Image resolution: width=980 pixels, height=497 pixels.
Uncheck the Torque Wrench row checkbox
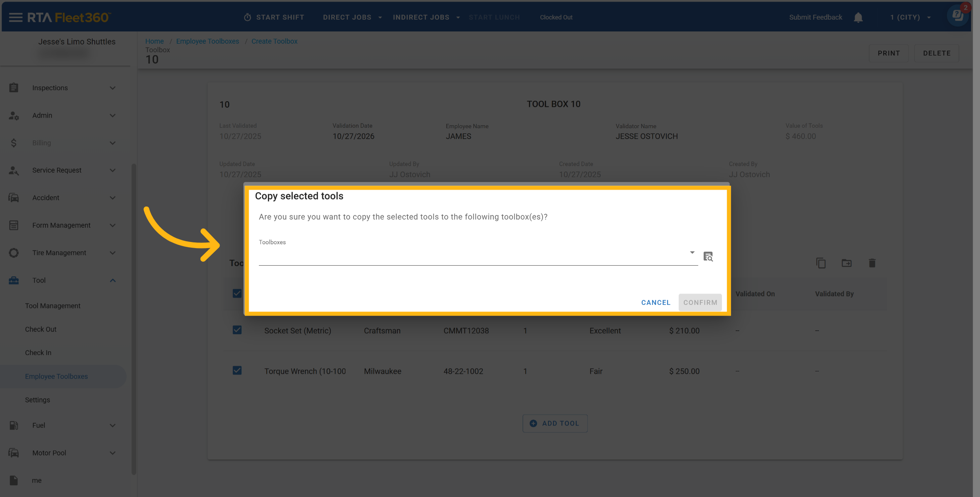click(x=237, y=371)
